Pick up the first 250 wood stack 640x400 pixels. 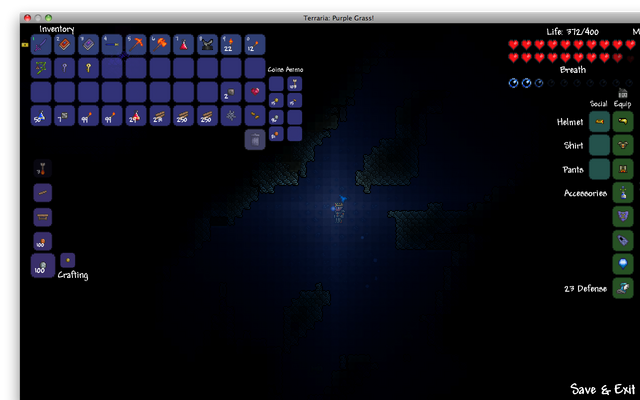coord(183,116)
